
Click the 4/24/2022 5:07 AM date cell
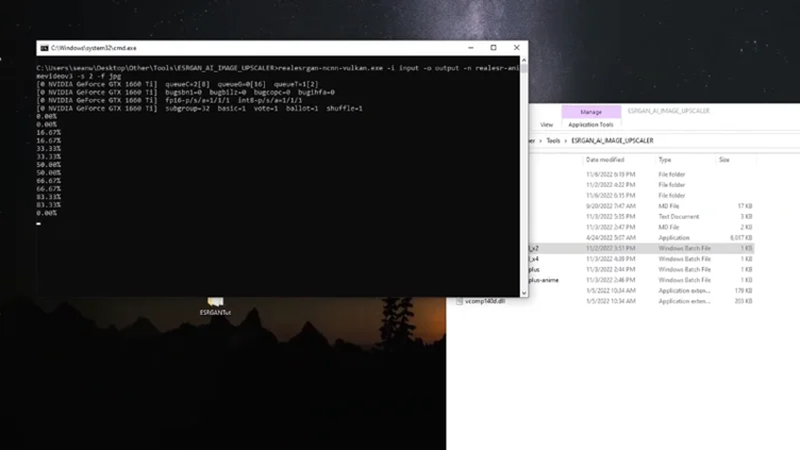(x=611, y=238)
